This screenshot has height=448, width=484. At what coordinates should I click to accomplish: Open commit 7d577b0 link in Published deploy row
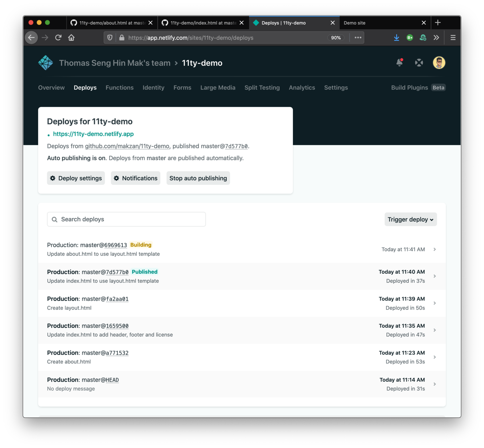point(117,272)
